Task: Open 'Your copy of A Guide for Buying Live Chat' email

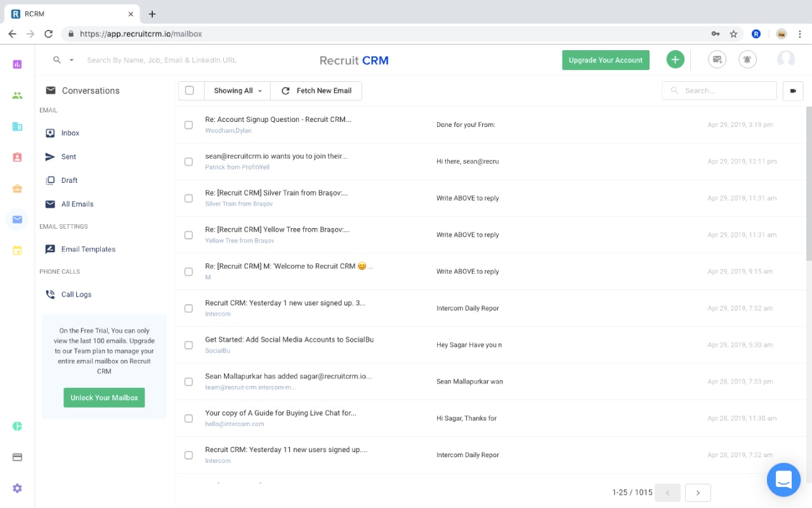Action: point(280,413)
